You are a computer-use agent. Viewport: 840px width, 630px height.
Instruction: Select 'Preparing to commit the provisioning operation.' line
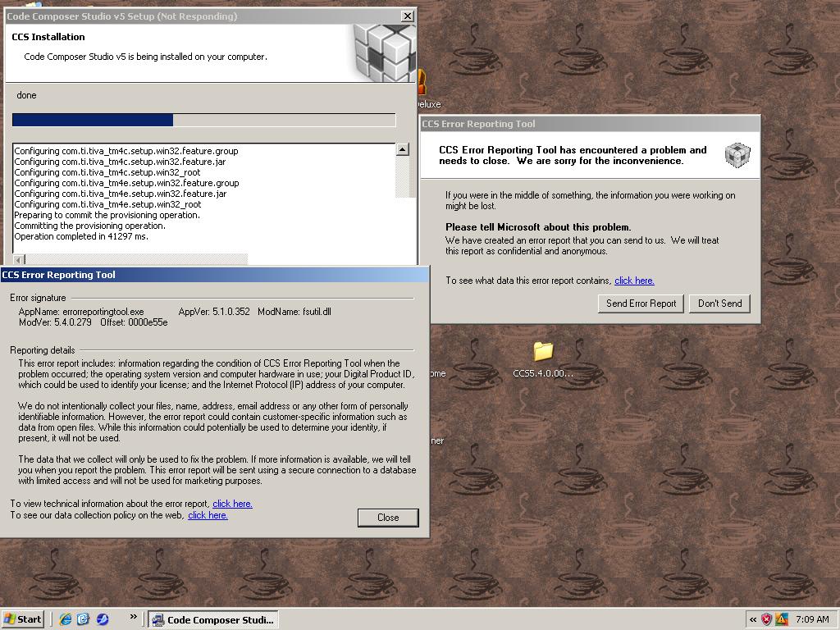[x=107, y=215]
